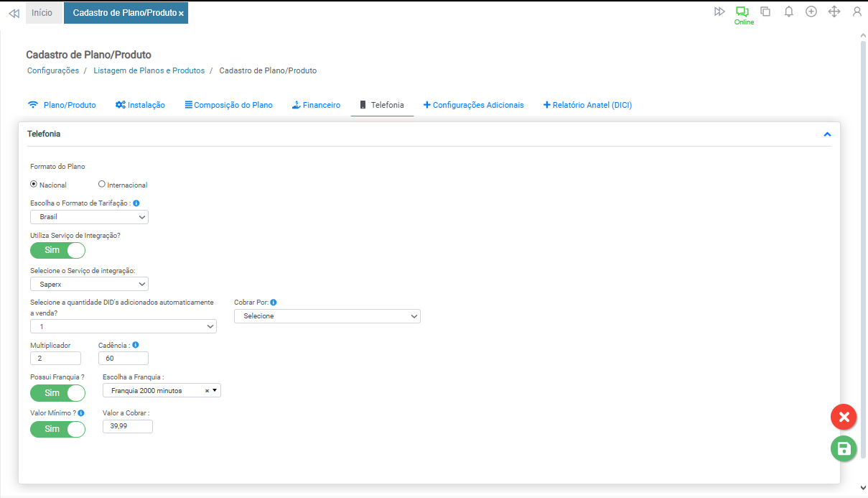Click the green floating save button
This screenshot has width=868, height=498.
pos(844,449)
